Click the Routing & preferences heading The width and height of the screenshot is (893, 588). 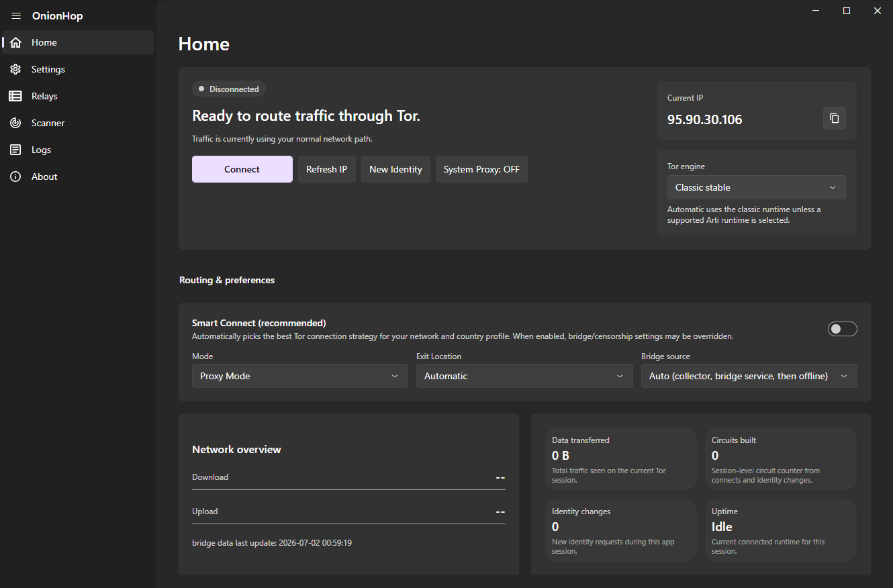click(x=227, y=280)
